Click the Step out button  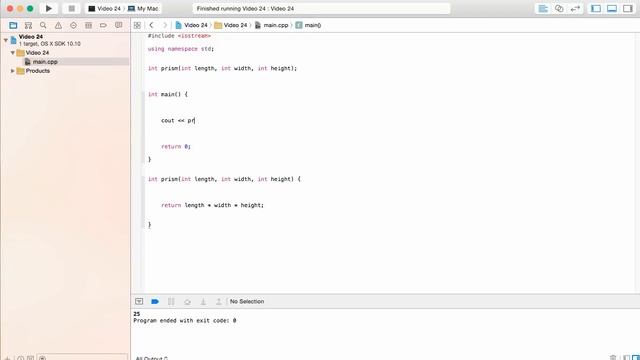(x=219, y=302)
